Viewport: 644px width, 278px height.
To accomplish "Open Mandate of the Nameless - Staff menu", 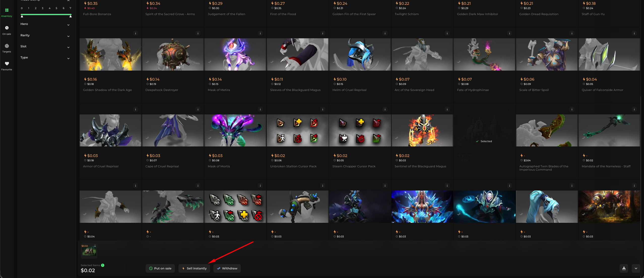I will (x=634, y=109).
